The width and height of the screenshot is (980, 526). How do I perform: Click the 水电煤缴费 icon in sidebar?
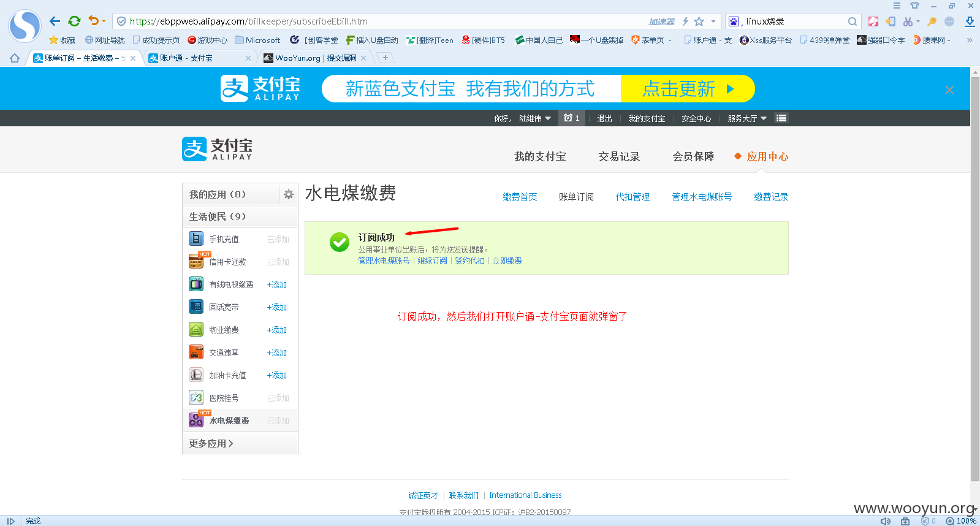[196, 420]
